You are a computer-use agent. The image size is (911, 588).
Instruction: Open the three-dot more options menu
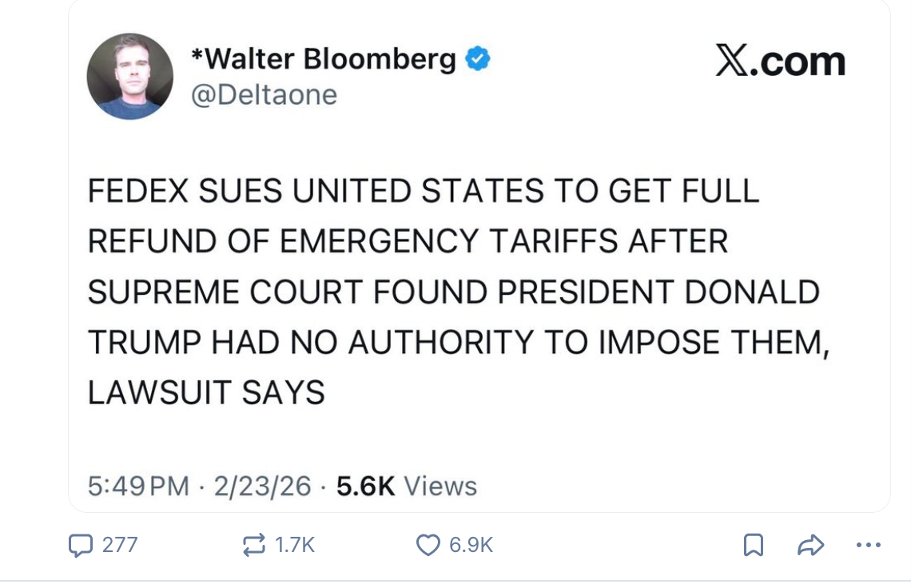pyautogui.click(x=868, y=546)
